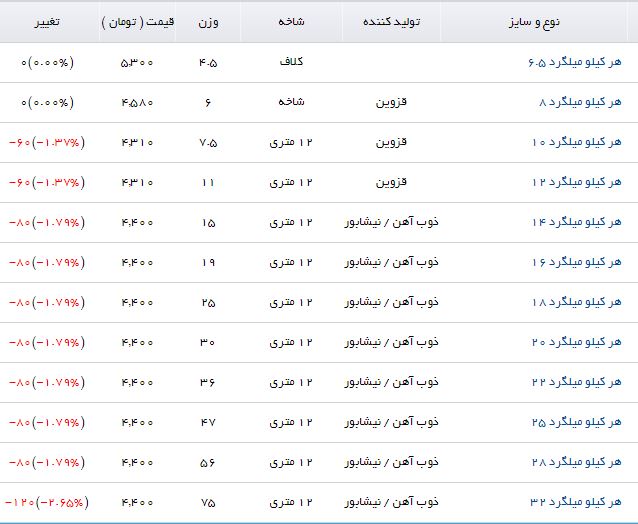Select the price ۵،۳۰۰ cell
This screenshot has height=524, width=638.
137,63
